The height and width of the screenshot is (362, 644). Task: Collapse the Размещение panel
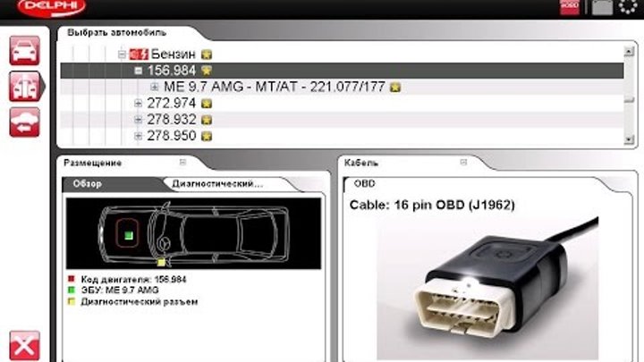[182, 162]
